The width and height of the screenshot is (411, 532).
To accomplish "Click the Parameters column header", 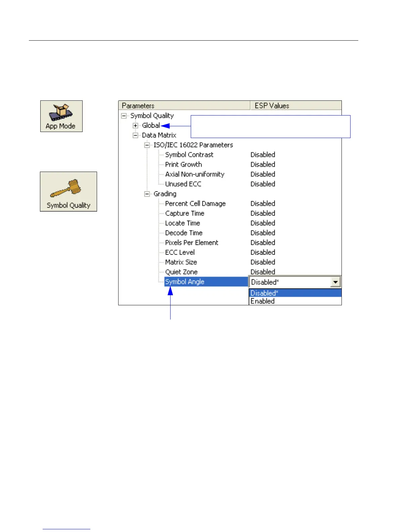I will tap(184, 105).
